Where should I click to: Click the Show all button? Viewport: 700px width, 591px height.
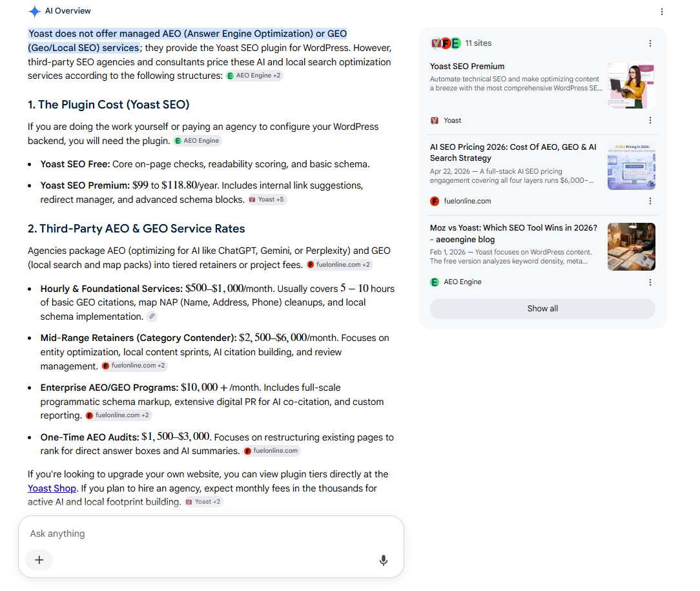click(x=542, y=309)
